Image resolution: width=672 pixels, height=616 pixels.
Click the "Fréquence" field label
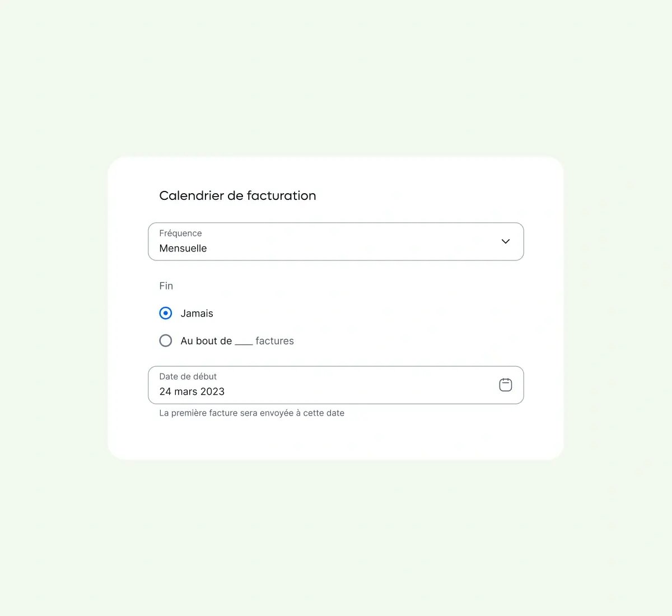click(x=180, y=233)
